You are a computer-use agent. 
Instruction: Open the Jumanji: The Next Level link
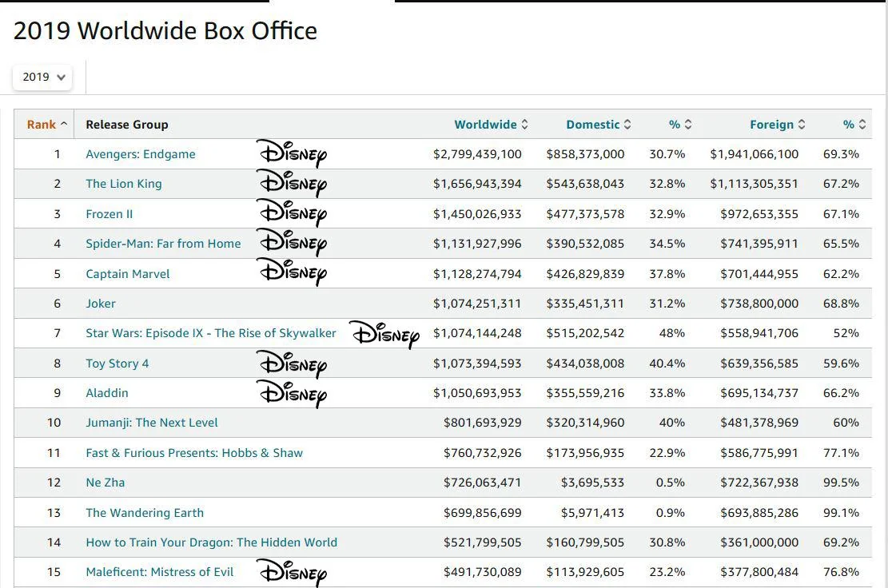(x=151, y=422)
